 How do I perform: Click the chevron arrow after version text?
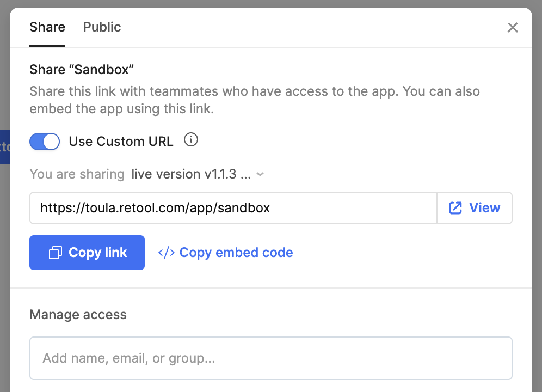tap(260, 175)
